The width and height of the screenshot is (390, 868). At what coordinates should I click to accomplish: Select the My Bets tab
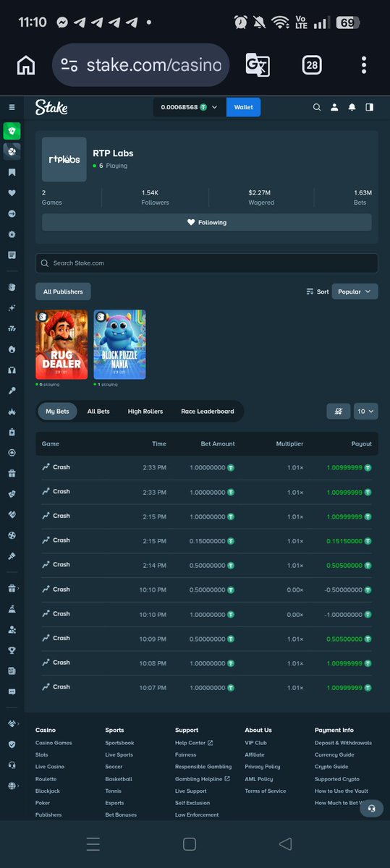(x=57, y=411)
